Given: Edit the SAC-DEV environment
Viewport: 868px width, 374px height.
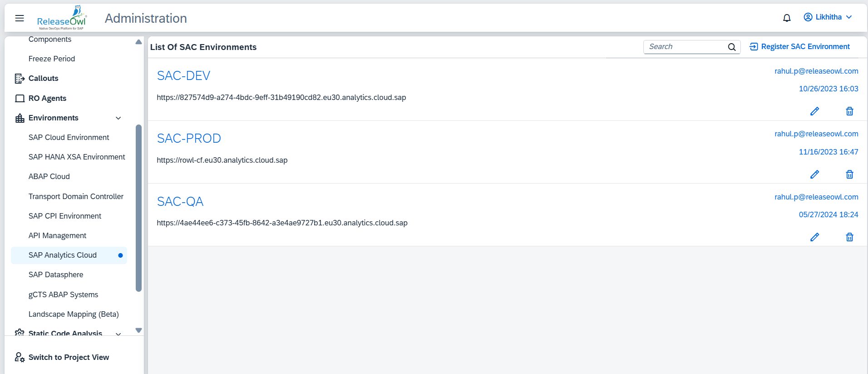Looking at the screenshot, I should tap(814, 111).
